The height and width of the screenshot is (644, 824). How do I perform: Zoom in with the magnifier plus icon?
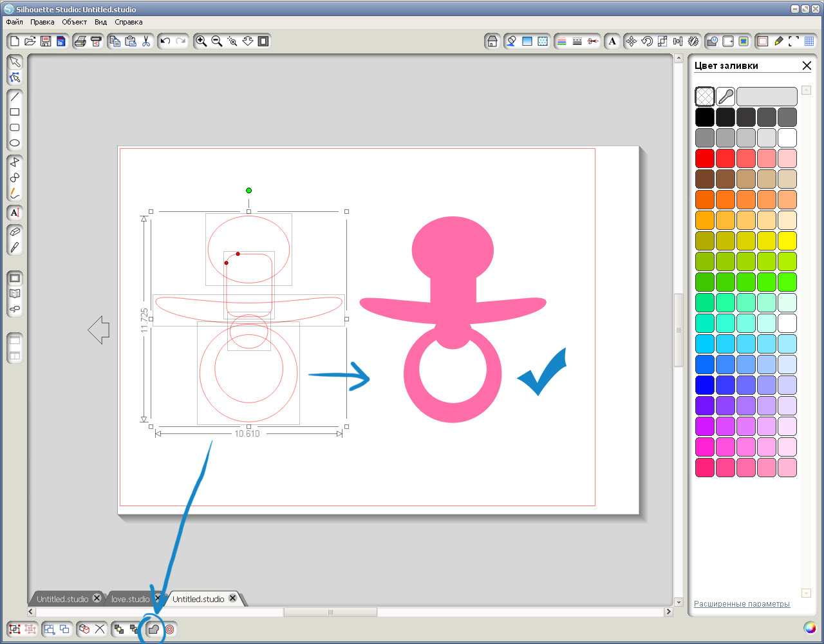point(201,41)
